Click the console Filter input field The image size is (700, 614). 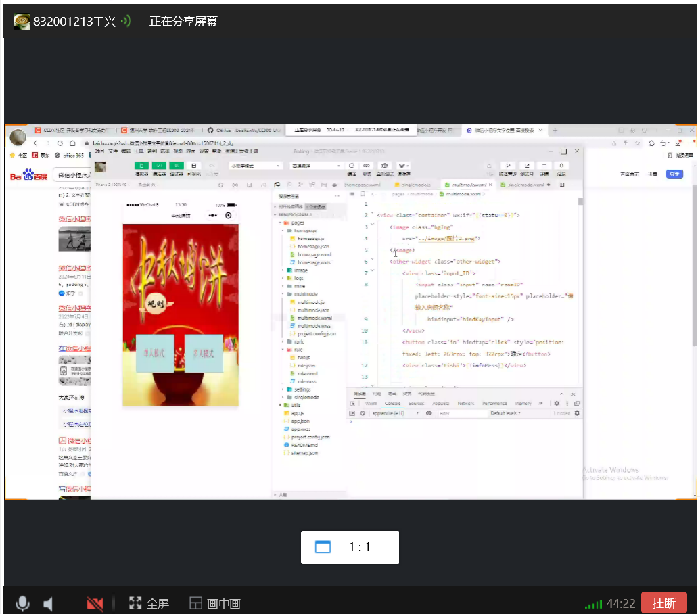(x=462, y=414)
